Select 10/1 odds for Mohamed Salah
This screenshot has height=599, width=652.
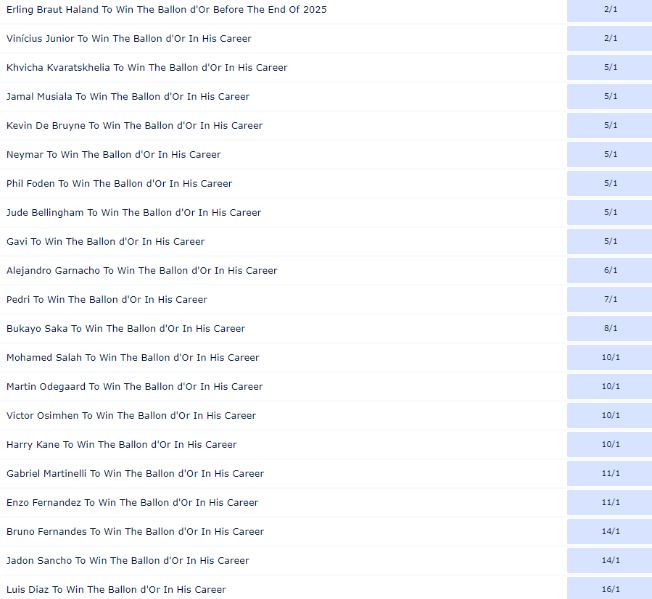pyautogui.click(x=610, y=357)
